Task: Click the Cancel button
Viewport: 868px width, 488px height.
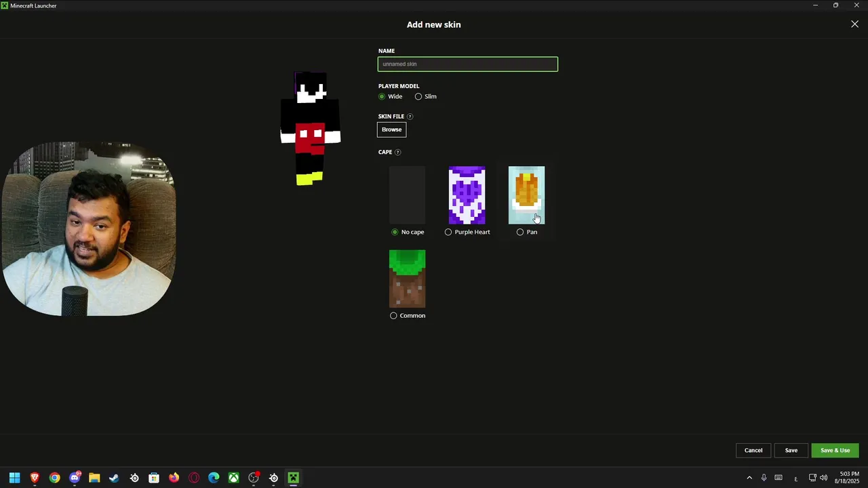Action: (753, 450)
